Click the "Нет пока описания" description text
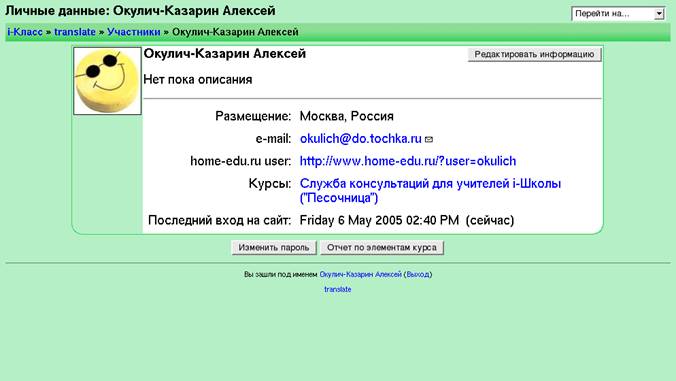676x381 pixels. tap(198, 80)
